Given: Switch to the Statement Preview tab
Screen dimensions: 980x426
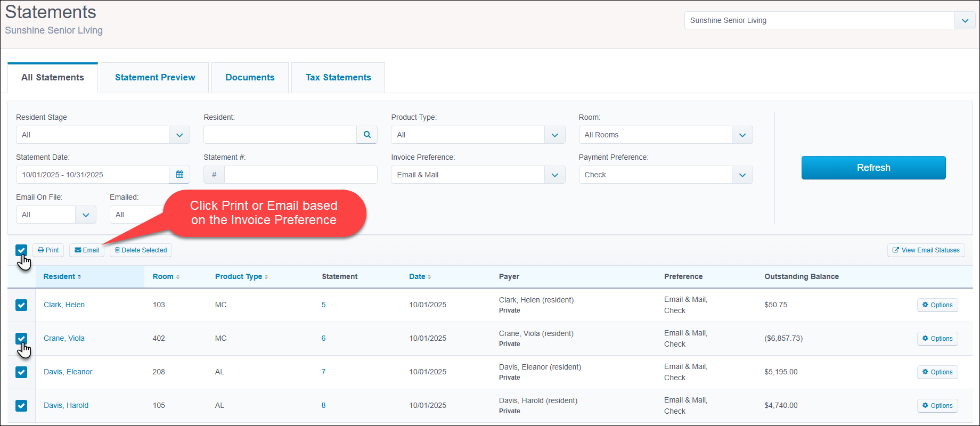Looking at the screenshot, I should click(155, 78).
